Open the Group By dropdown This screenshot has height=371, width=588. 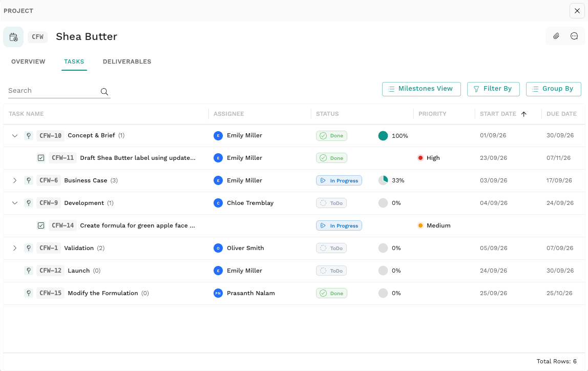554,89
